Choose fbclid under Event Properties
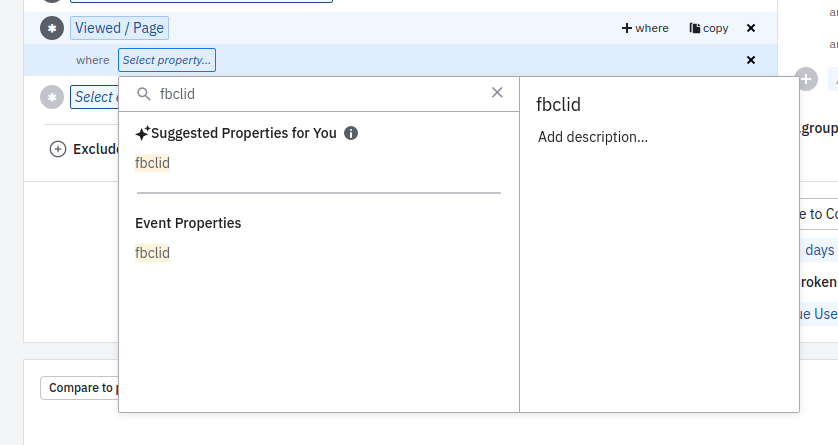This screenshot has width=838, height=445. point(152,253)
